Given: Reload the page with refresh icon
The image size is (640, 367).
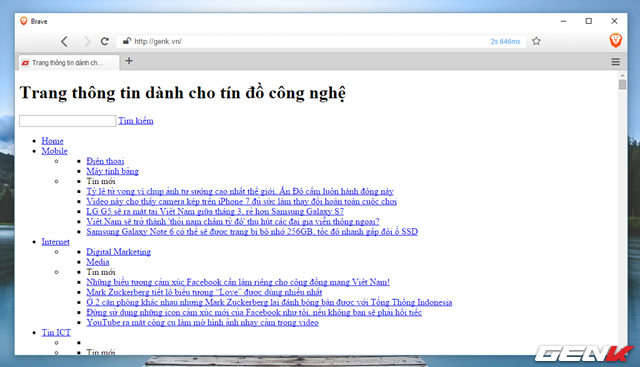Looking at the screenshot, I should [x=104, y=41].
